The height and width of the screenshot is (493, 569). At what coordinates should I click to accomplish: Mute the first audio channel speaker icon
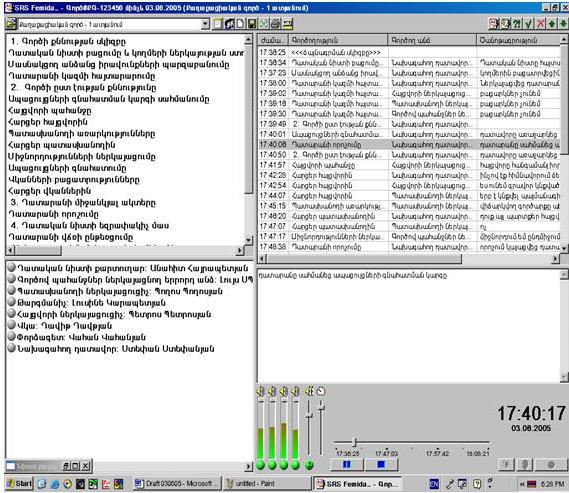(260, 391)
